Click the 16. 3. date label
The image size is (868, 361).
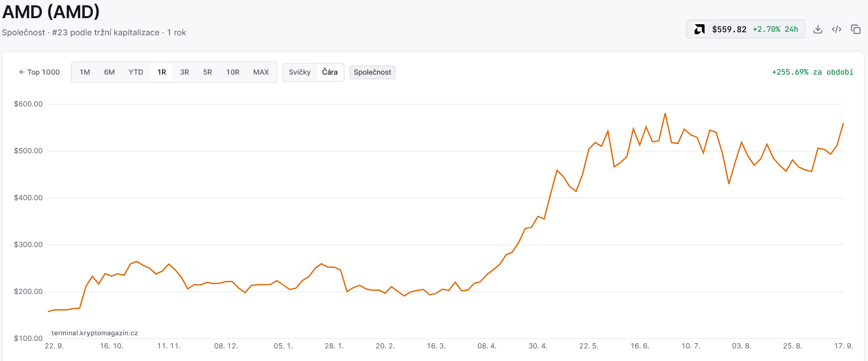436,346
